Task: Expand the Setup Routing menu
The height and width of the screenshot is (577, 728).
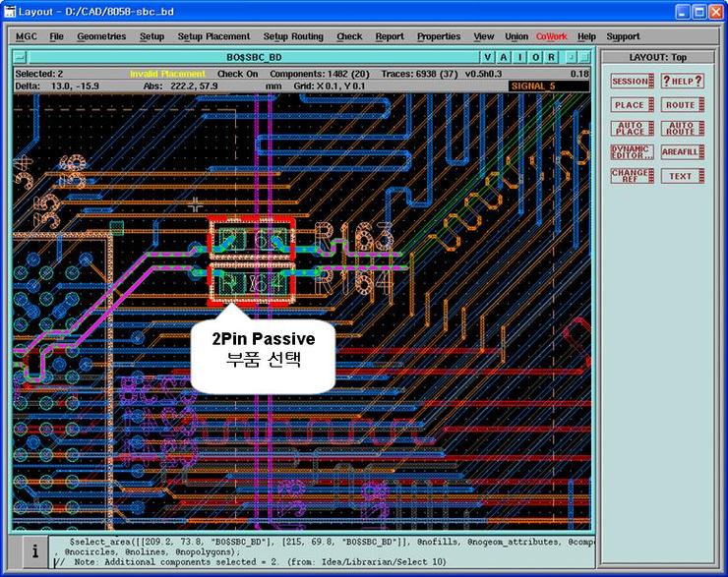Action: (x=293, y=36)
